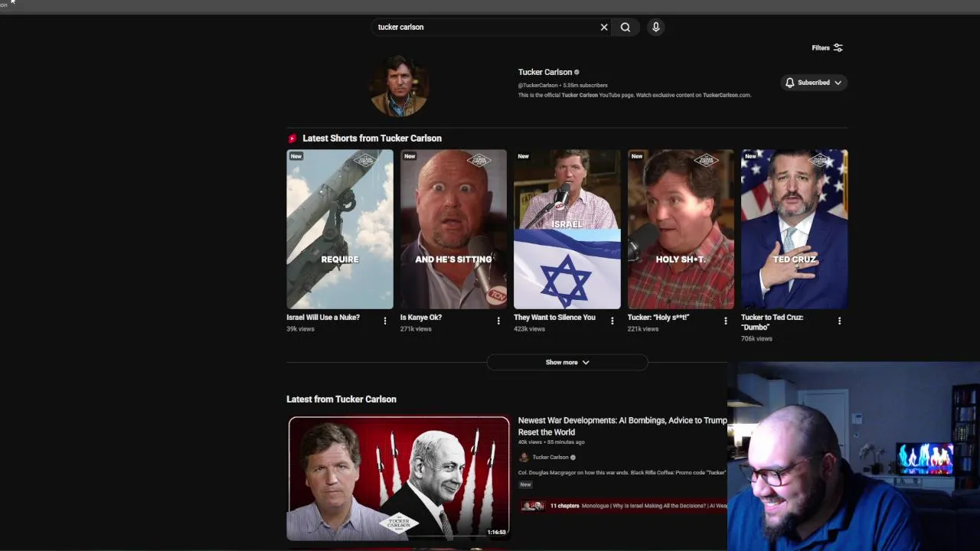Image resolution: width=980 pixels, height=551 pixels.
Task: Click the 'Latest Shorts from Tucker Carlson' heading
Action: [x=372, y=139]
